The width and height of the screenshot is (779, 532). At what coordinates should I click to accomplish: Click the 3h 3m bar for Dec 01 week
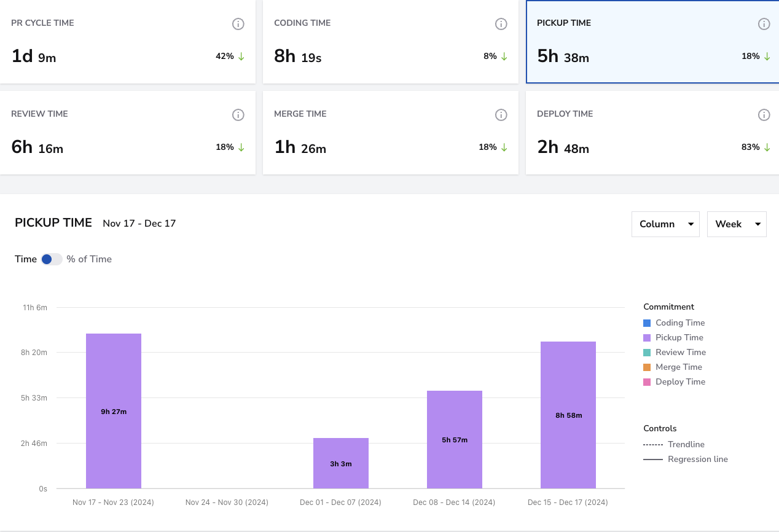(x=341, y=463)
